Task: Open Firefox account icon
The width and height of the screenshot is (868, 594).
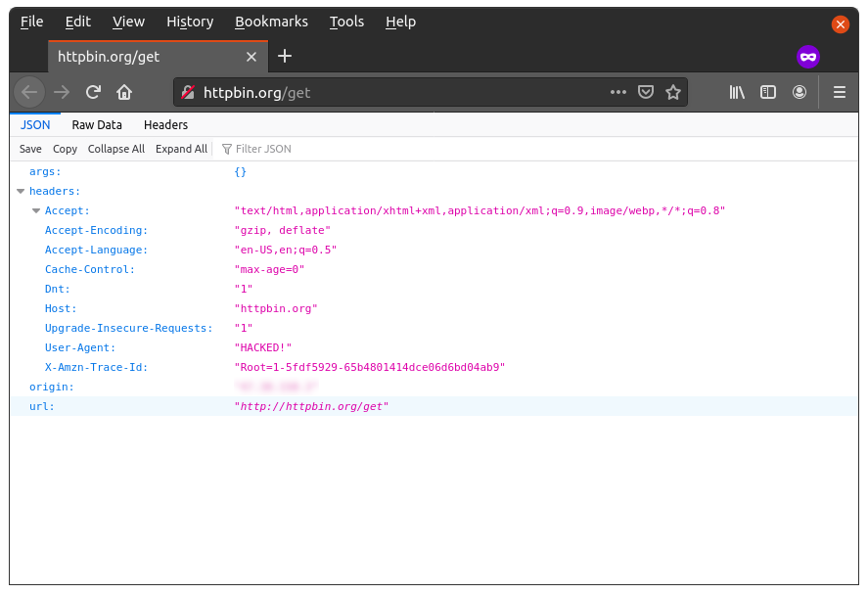Action: [799, 92]
